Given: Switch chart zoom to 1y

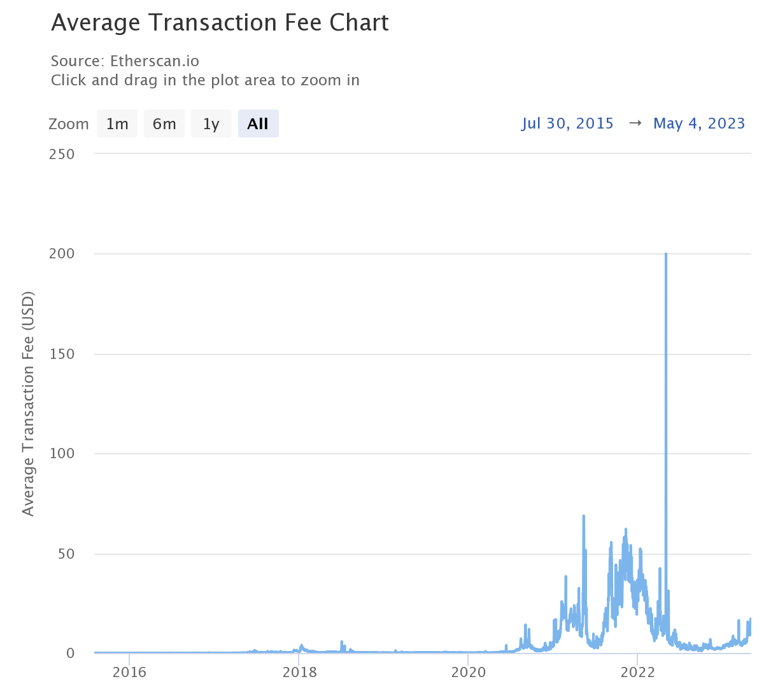Looking at the screenshot, I should point(211,123).
